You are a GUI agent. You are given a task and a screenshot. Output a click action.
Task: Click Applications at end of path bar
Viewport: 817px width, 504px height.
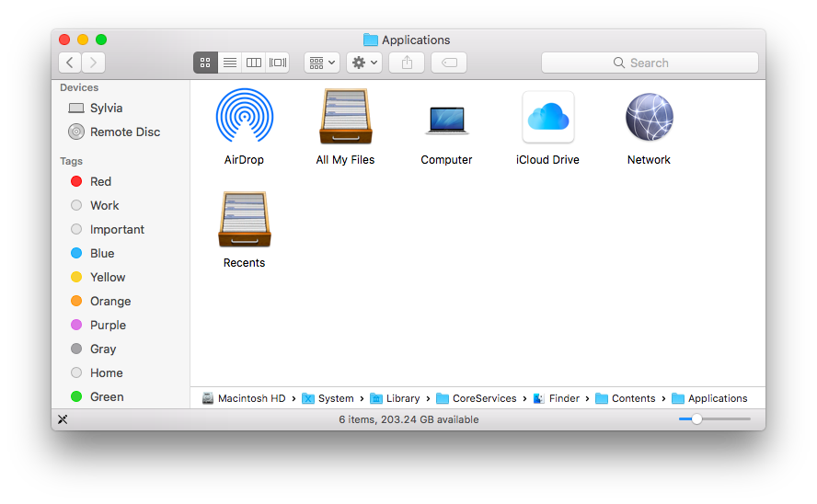coord(709,398)
